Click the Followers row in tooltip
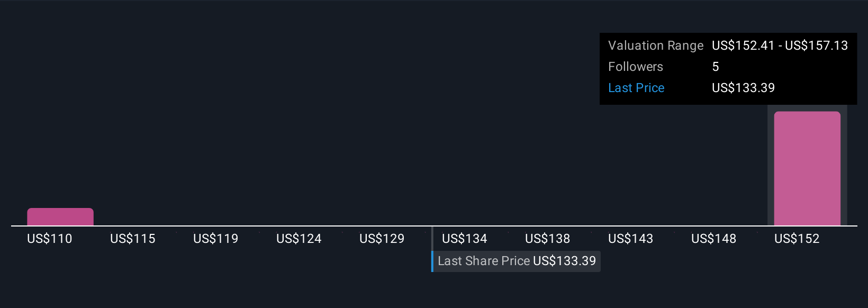Image resolution: width=868 pixels, height=308 pixels. coord(728,67)
